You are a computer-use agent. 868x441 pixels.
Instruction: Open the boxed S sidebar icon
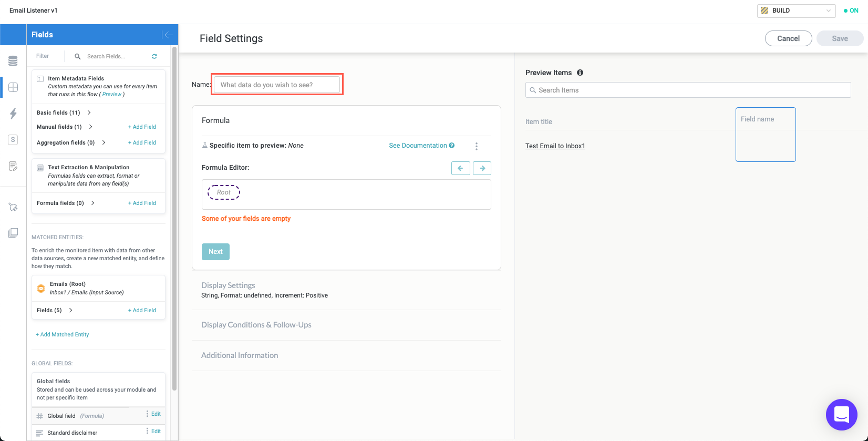(x=13, y=140)
